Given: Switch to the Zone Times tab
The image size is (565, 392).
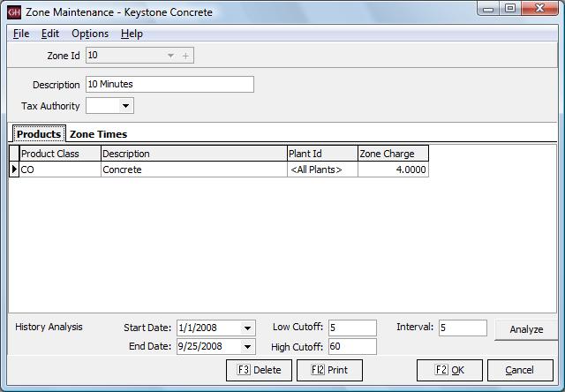Looking at the screenshot, I should 98,134.
